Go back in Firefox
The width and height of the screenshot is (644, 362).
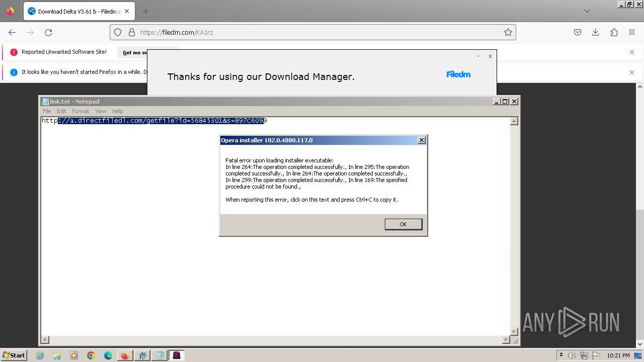12,32
